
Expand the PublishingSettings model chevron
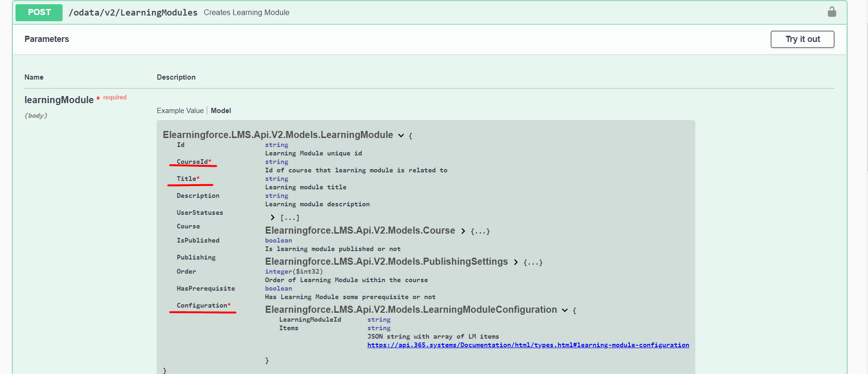[x=516, y=262]
